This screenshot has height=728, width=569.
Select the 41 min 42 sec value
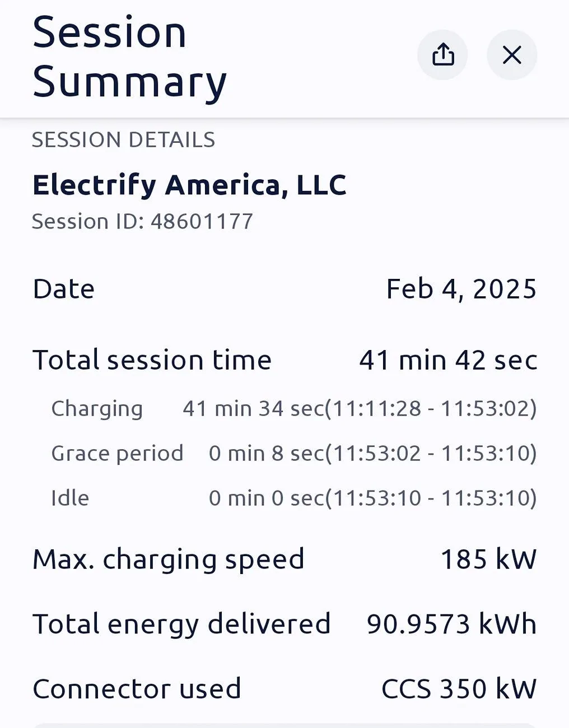(x=448, y=360)
